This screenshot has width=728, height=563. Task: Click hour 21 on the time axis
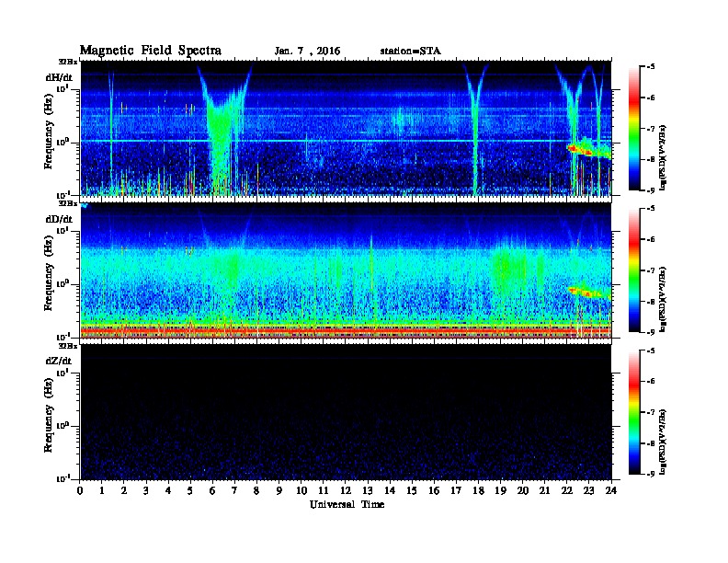tap(545, 491)
